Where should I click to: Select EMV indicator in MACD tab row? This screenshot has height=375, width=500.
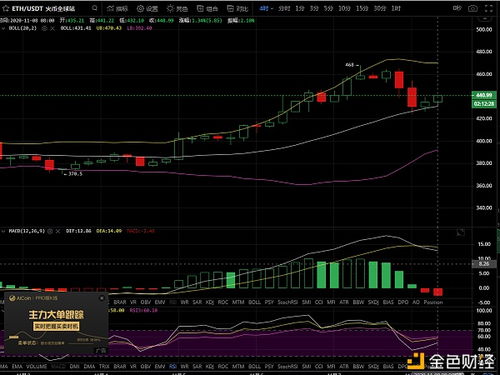pyautogui.click(x=160, y=302)
